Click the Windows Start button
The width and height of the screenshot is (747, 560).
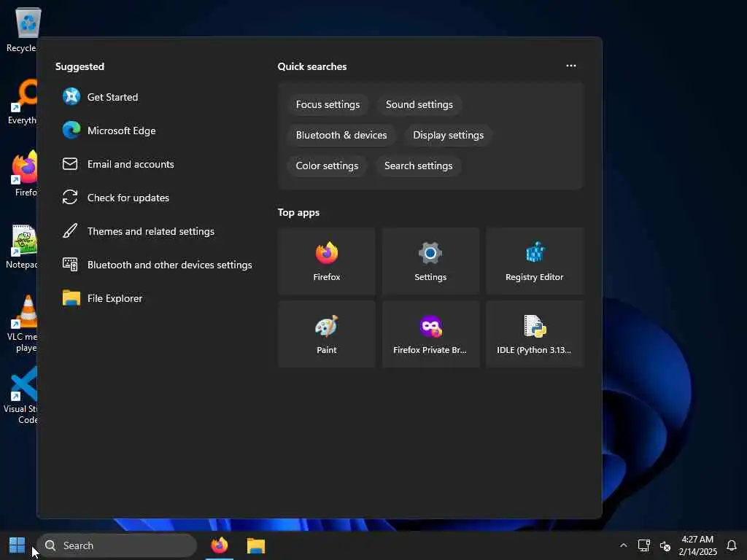(x=18, y=545)
